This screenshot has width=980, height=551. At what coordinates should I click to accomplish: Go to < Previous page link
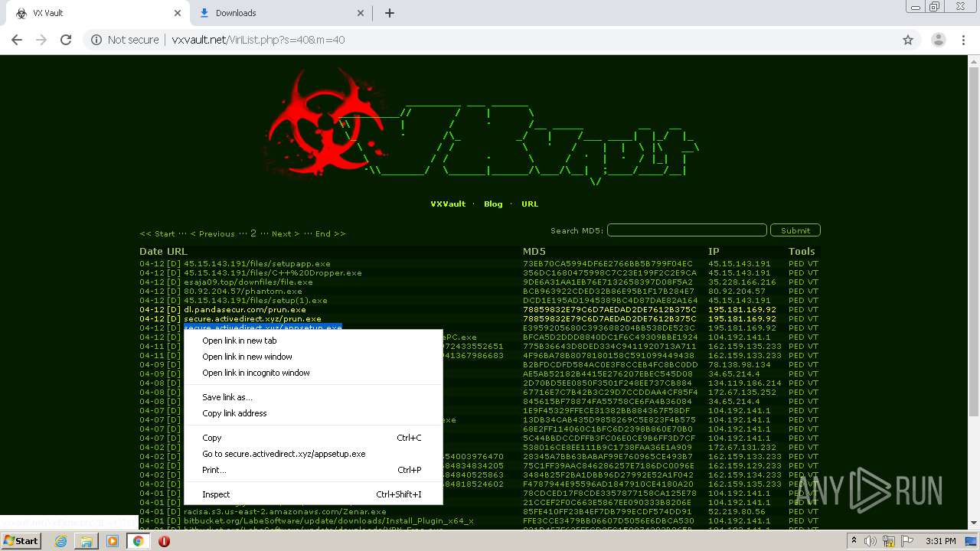(x=212, y=233)
